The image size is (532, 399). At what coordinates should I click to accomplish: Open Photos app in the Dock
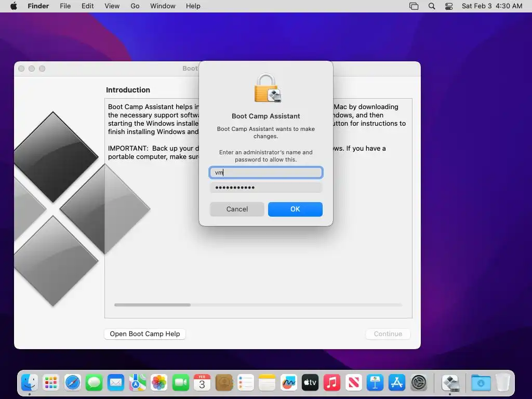pos(159,383)
